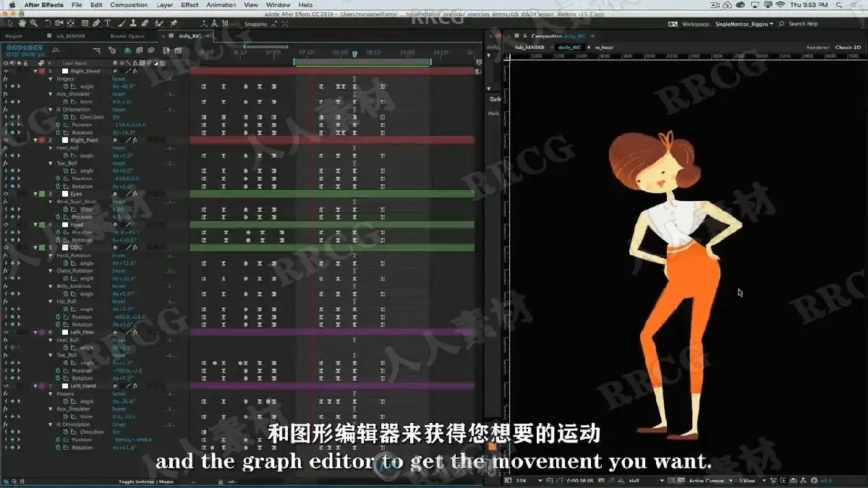Click the current timecode 0:00:08:05 field
Screen dimensions: 868x488
click(x=24, y=48)
